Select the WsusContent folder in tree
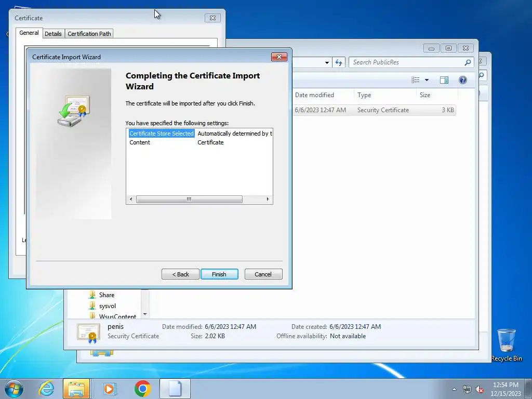 [x=113, y=316]
